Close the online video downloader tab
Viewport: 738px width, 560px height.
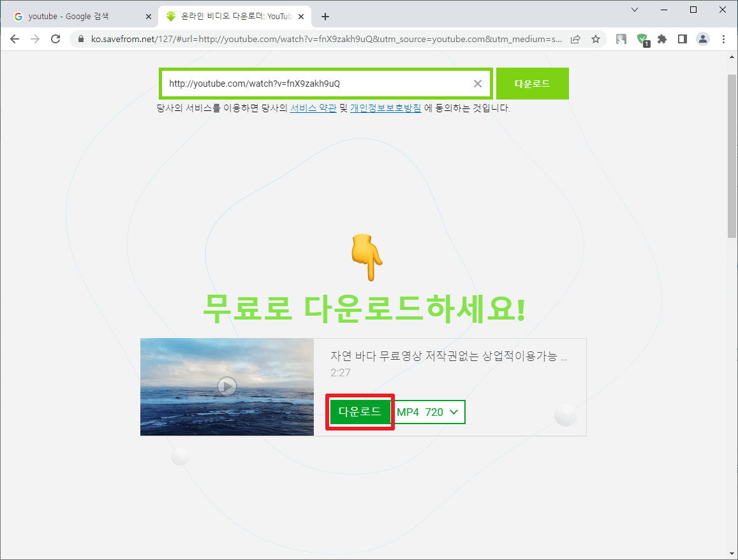coord(301,17)
